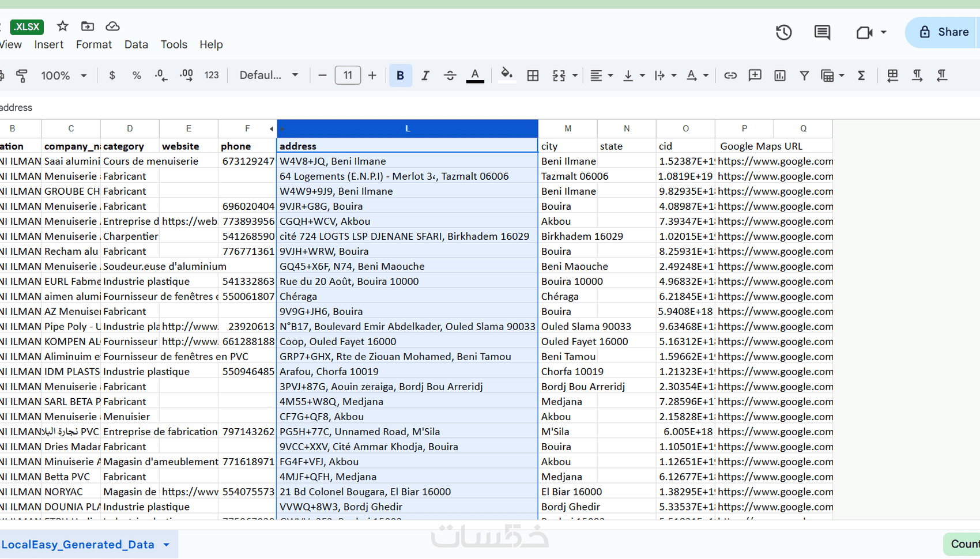Select cell 'Rue du 20 Août, Bouira 10000'
This screenshot has height=559, width=980.
pos(408,281)
